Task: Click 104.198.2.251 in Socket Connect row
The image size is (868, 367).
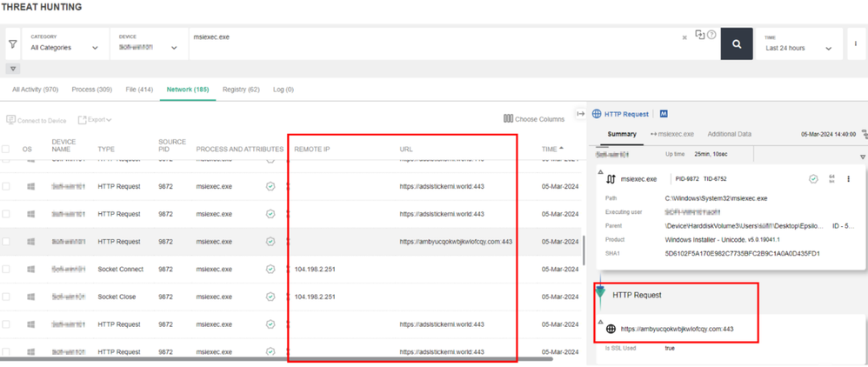Action: click(315, 269)
